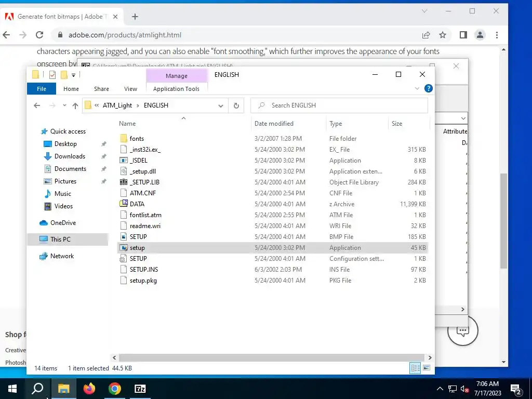The width and height of the screenshot is (532, 399).
Task: Open Customize Quick Access Toolbar dropdown
Action: (x=73, y=75)
